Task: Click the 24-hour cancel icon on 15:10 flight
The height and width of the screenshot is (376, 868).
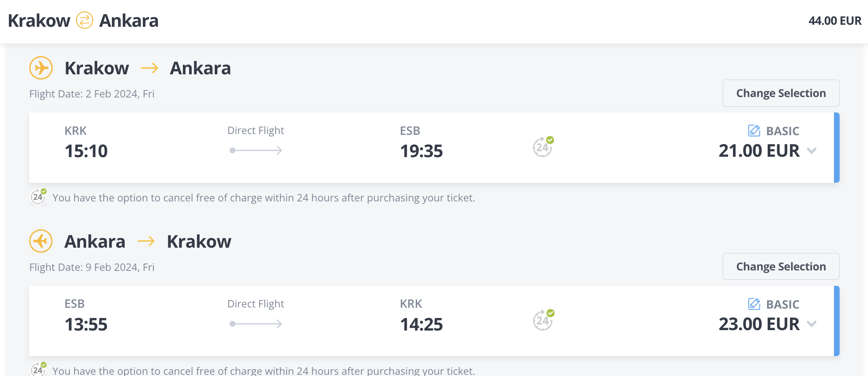Action: click(x=543, y=147)
